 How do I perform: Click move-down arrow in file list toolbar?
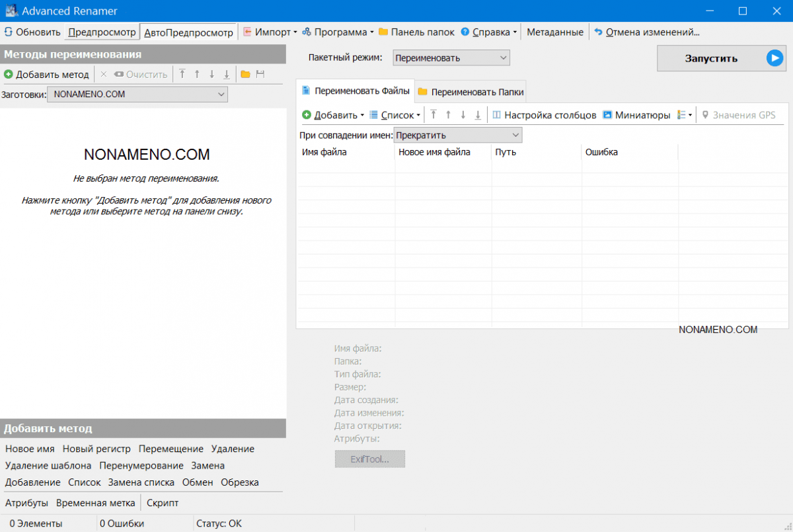(x=463, y=115)
